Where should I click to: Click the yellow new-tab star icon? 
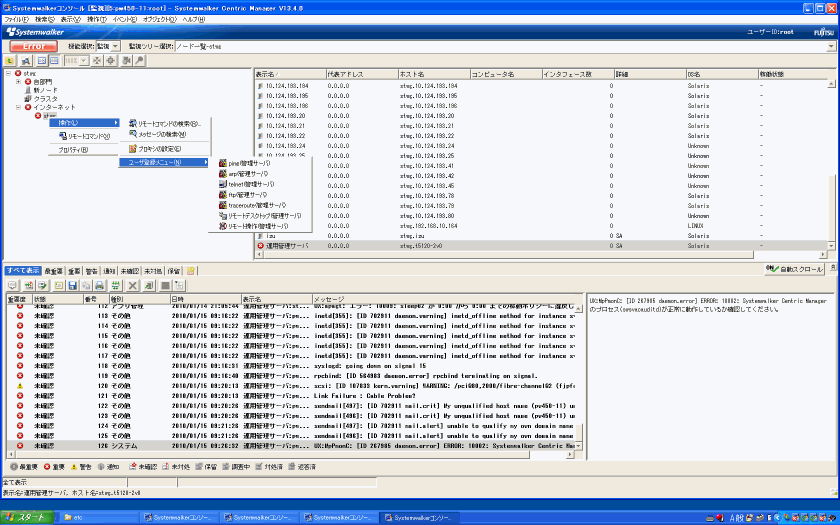click(191, 271)
